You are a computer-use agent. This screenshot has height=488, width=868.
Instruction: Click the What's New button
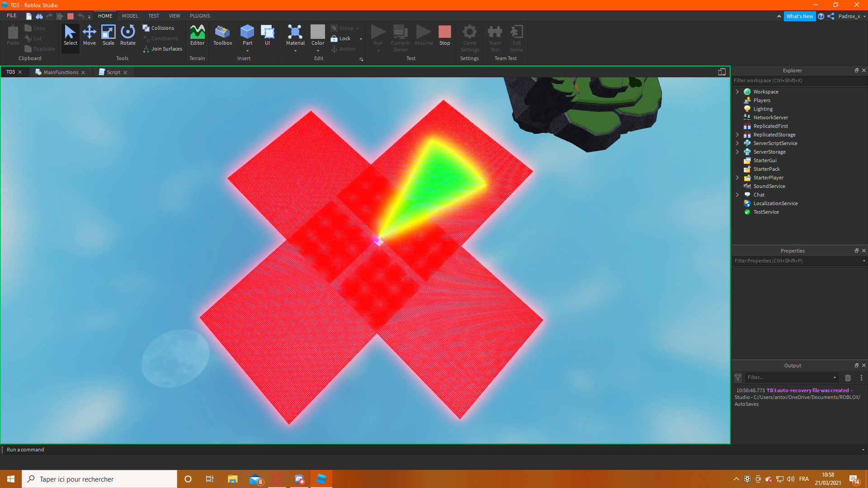click(800, 16)
